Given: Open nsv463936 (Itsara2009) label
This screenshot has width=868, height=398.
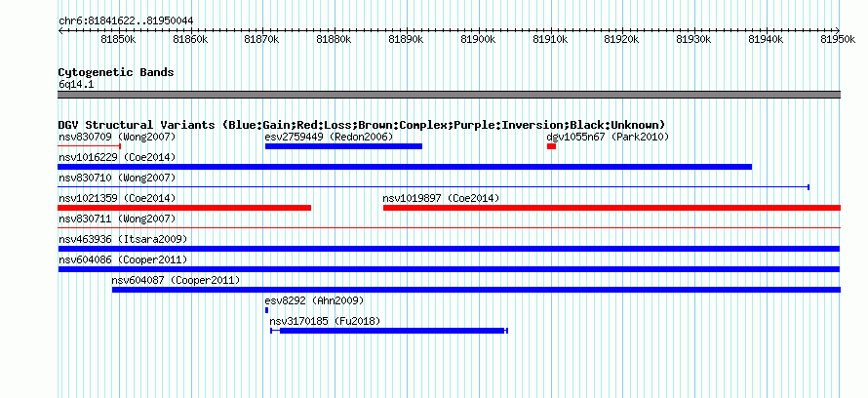Looking at the screenshot, I should (122, 239).
